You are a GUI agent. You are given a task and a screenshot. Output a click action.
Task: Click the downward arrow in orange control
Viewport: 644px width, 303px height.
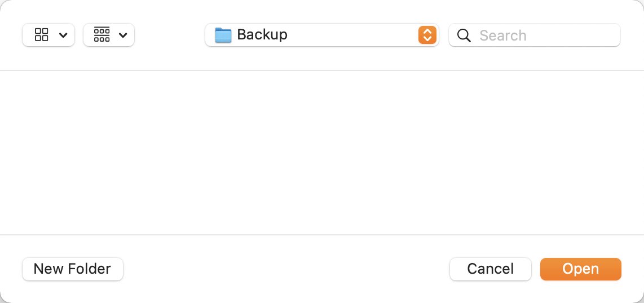427,39
